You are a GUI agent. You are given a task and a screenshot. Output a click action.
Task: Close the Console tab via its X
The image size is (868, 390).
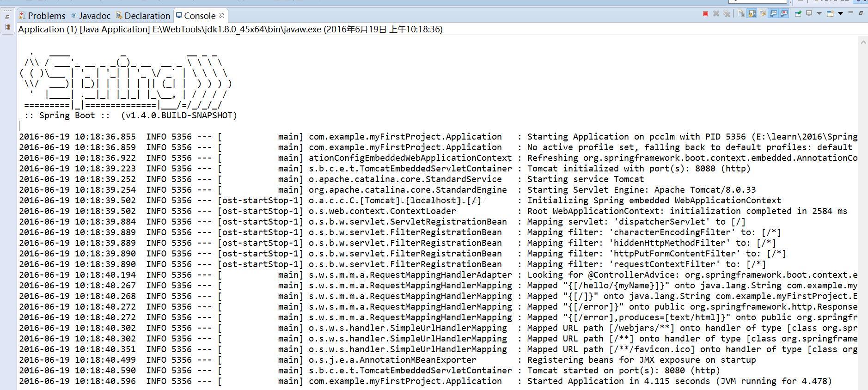222,15
